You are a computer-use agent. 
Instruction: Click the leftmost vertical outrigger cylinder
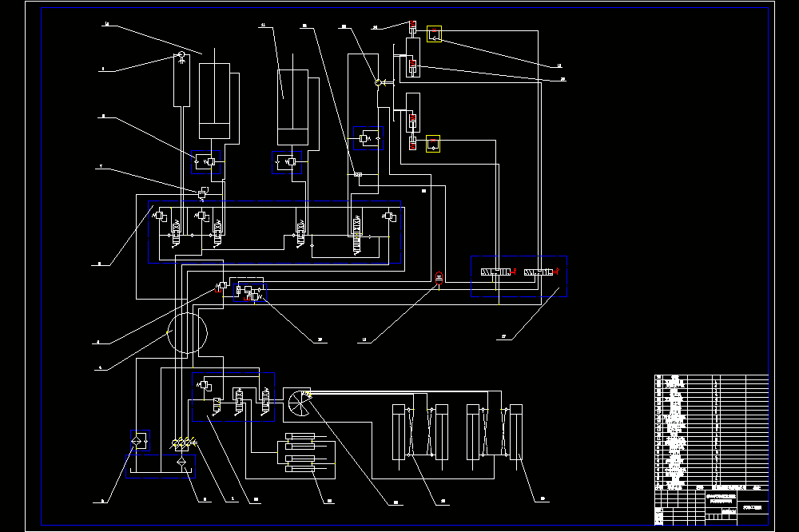click(x=399, y=432)
